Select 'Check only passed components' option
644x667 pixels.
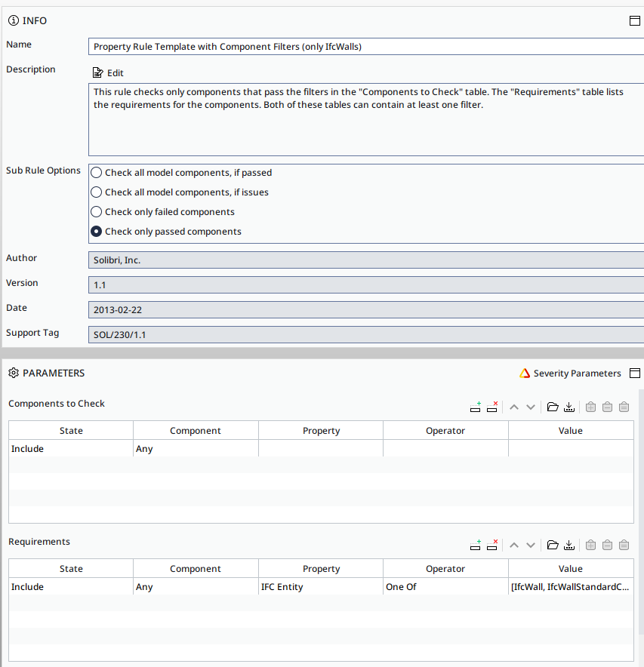[x=97, y=232]
